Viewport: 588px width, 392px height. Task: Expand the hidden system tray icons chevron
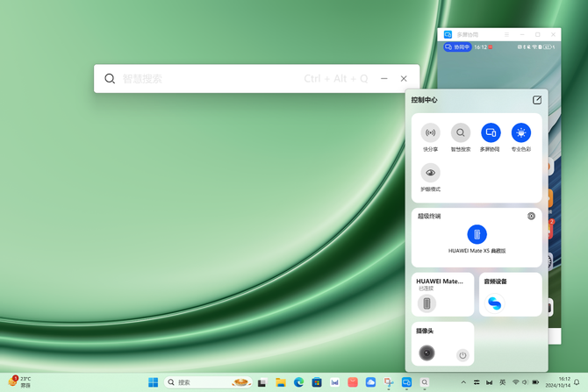(x=463, y=382)
